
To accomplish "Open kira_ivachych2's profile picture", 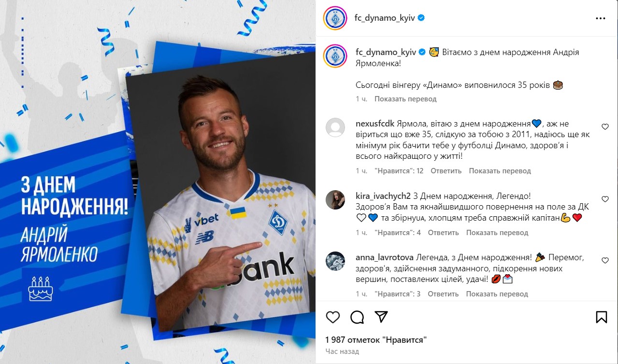I will coord(335,199).
